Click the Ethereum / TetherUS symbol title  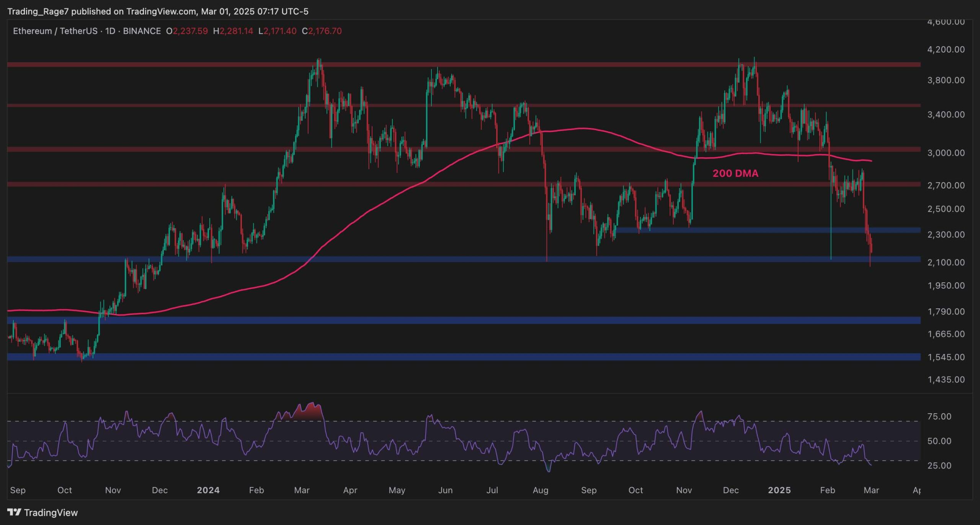click(x=55, y=31)
